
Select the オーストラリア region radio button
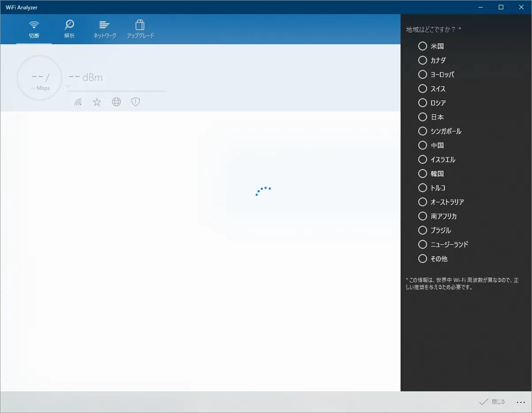[x=423, y=202]
